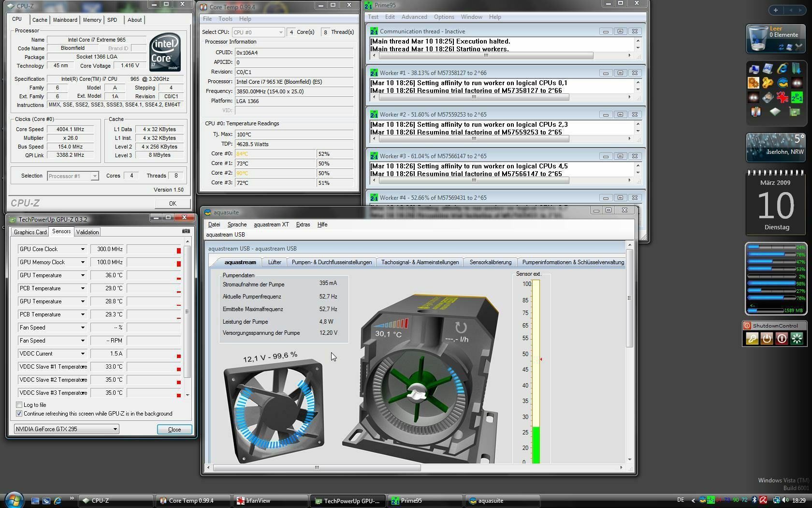Click the GPU-Z screenshot camera icon
812x508 pixels.
click(186, 231)
